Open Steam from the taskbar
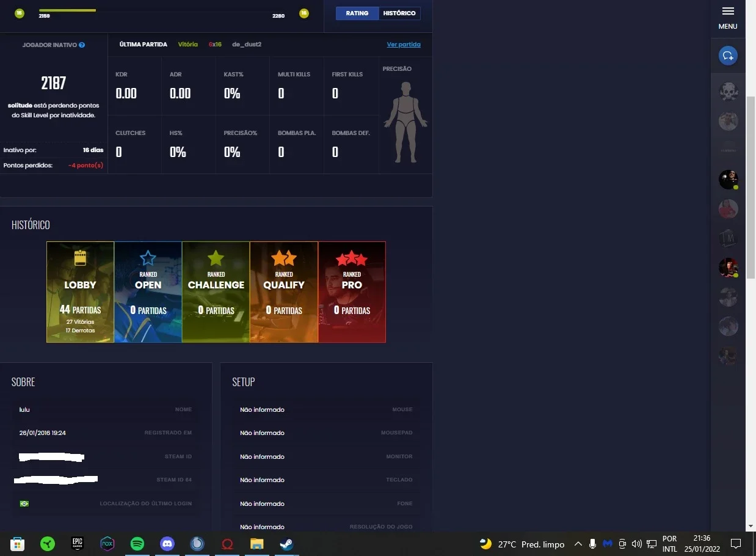This screenshot has height=556, width=756. coord(287,544)
